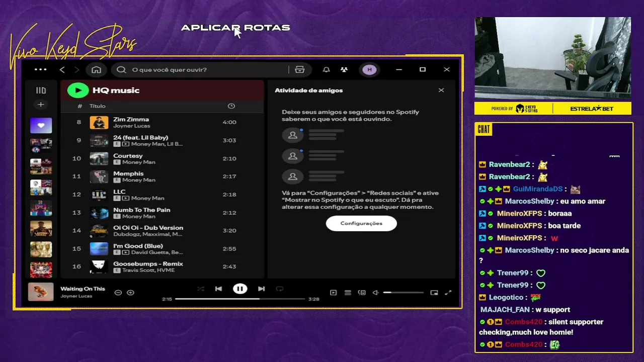Open Waiting On This now-playing title
Viewport: 644px width, 362px height.
(x=83, y=289)
